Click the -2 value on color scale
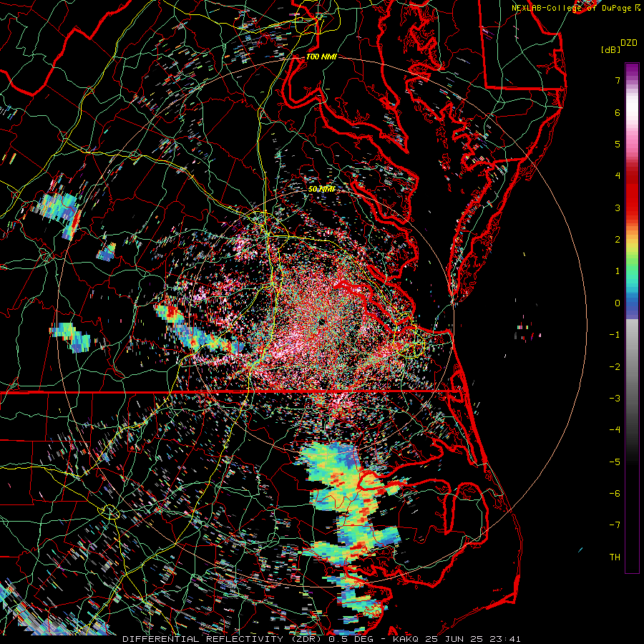 [615, 367]
